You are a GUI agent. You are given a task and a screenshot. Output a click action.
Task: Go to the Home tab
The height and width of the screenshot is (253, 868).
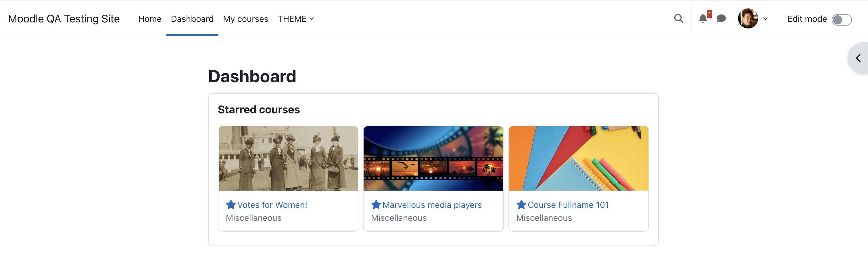point(150,19)
